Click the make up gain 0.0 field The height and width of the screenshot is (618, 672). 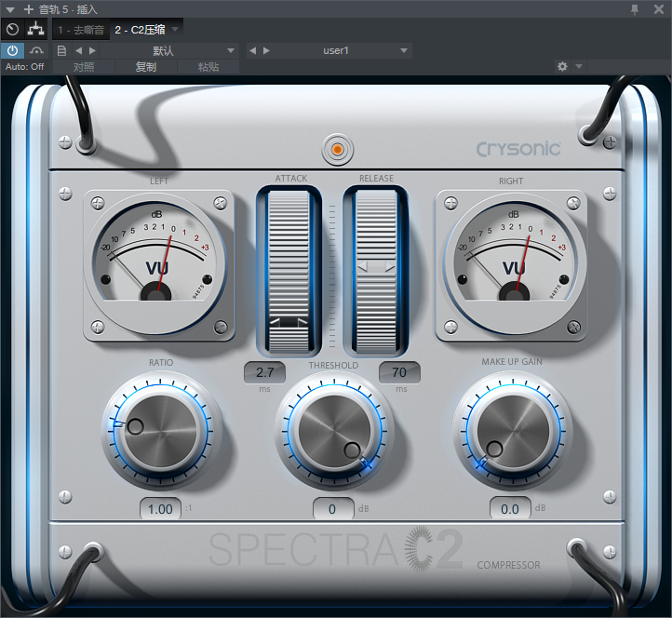pyautogui.click(x=510, y=509)
